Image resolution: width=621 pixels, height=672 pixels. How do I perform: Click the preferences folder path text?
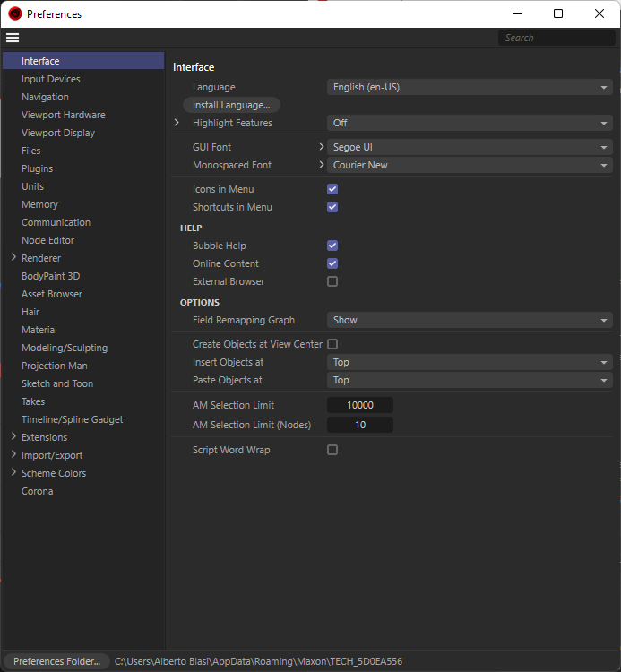[258, 661]
